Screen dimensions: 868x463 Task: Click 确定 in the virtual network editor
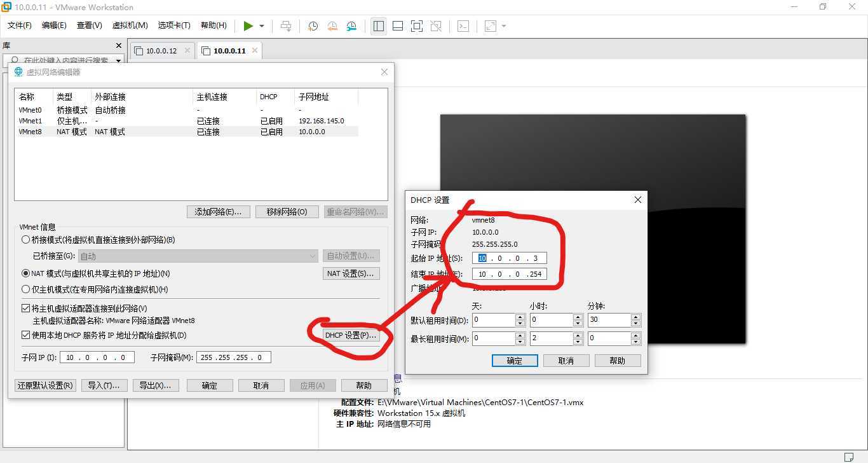(x=210, y=385)
